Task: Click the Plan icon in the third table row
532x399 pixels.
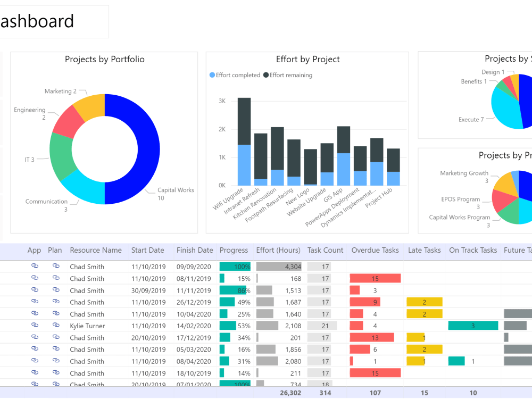Action: tap(56, 290)
